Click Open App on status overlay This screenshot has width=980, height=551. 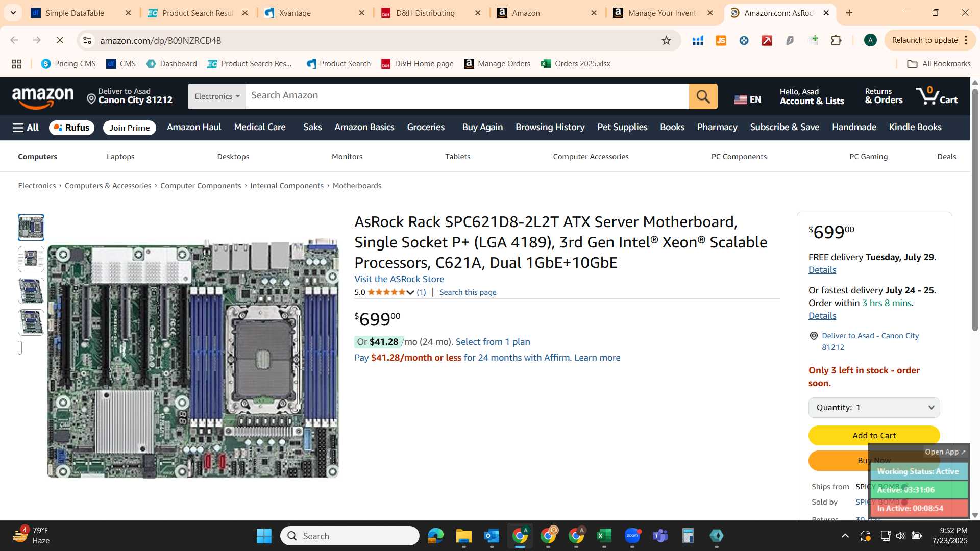945,452
